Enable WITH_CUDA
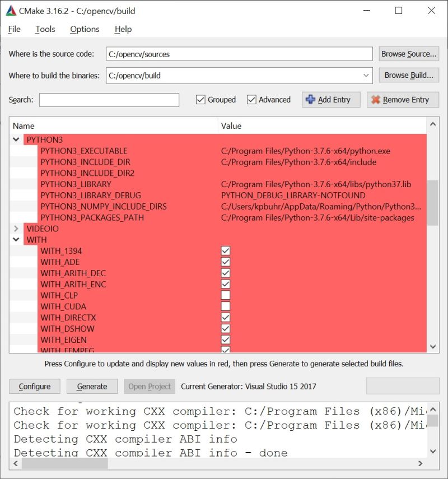The height and width of the screenshot is (479, 448). click(225, 306)
